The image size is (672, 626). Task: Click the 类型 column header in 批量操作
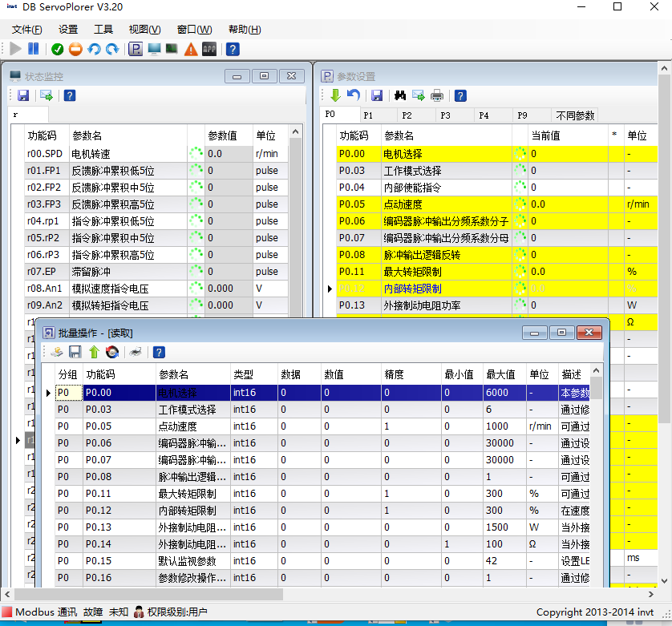click(254, 374)
